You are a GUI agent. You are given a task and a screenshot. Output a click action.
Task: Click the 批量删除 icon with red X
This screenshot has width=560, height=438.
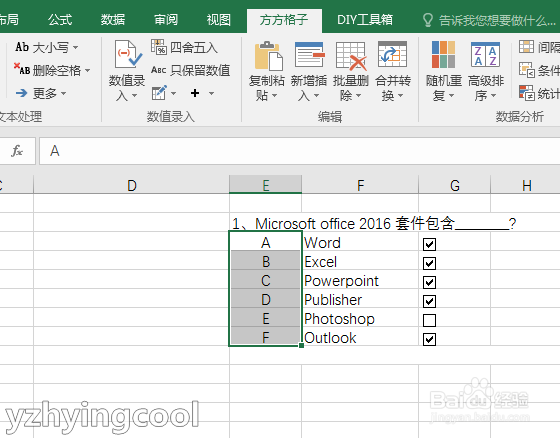(x=351, y=56)
